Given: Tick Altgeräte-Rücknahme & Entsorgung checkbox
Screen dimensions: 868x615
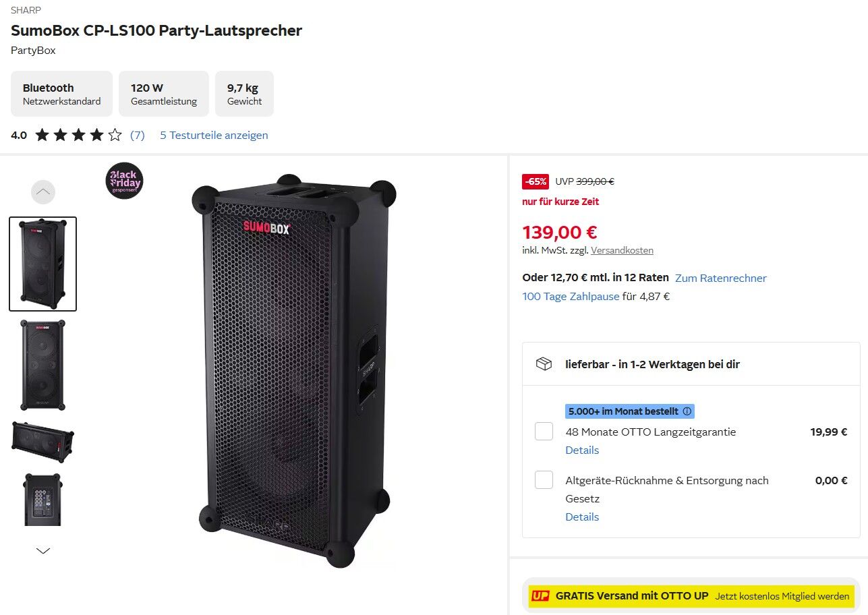Looking at the screenshot, I should click(x=544, y=480).
